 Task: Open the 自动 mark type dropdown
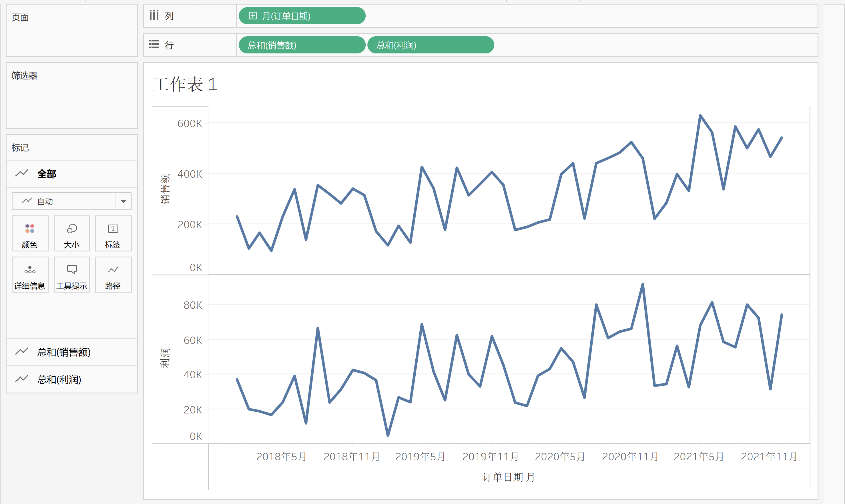point(72,201)
